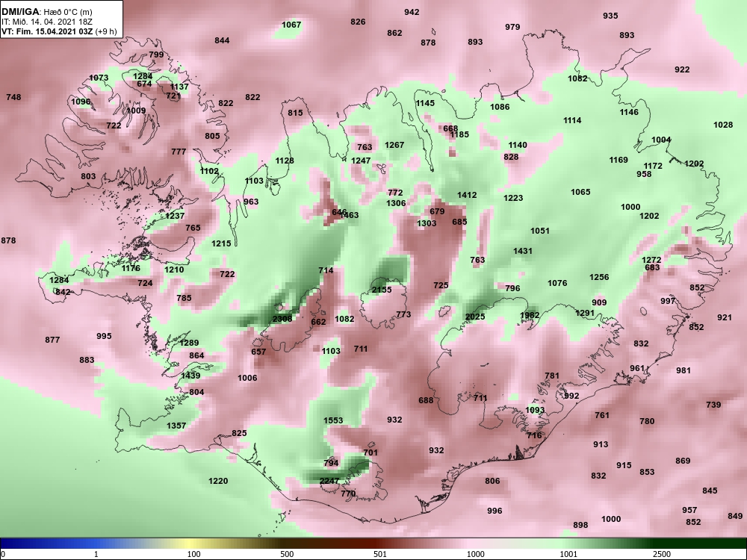Screen dimensions: 747x560
Task: Click the 1065 value
Action: [x=580, y=192]
